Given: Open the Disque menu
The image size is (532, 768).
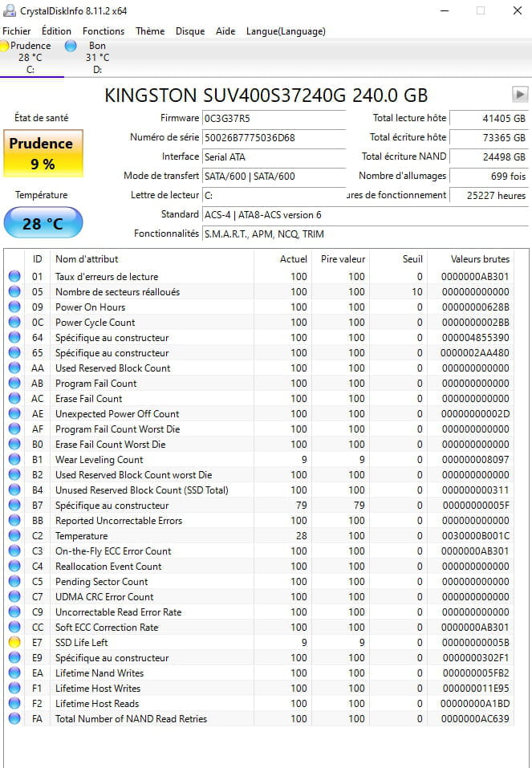Looking at the screenshot, I should 190,30.
